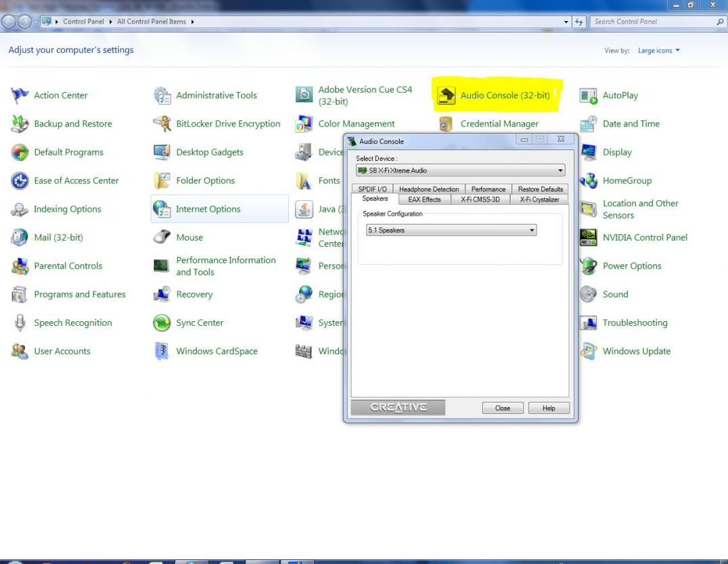The width and height of the screenshot is (728, 564).
Task: Open Location and Other Sensors link
Action: coord(641,210)
